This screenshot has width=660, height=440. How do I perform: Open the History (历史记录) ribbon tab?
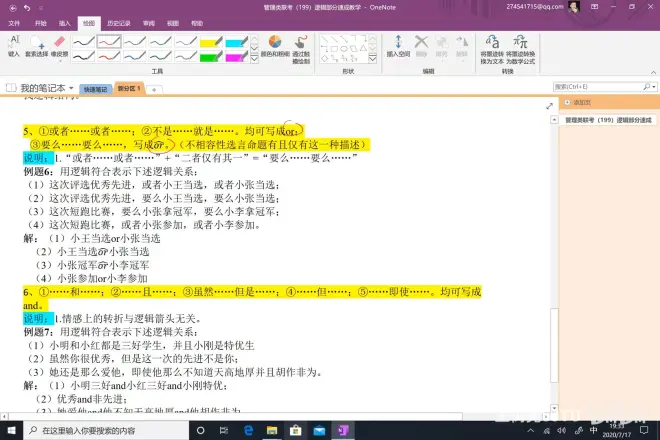pyautogui.click(x=118, y=21)
